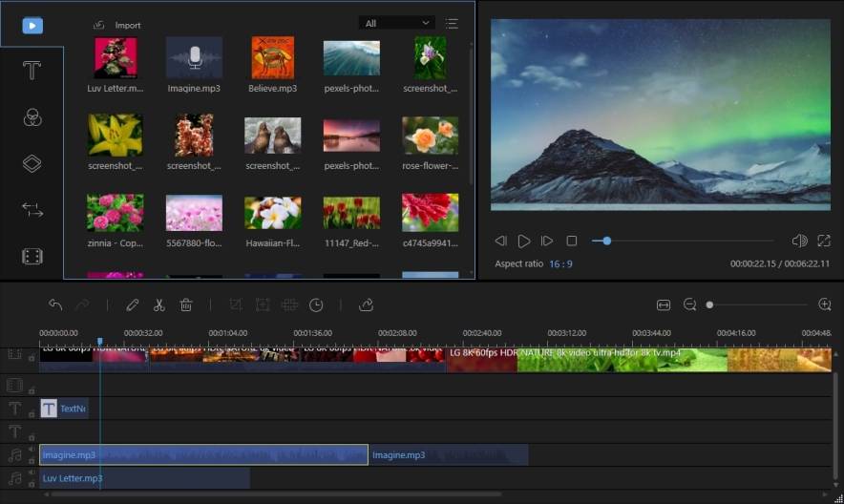This screenshot has width=844, height=504.
Task: Enter fullscreen preview mode
Action: (824, 241)
